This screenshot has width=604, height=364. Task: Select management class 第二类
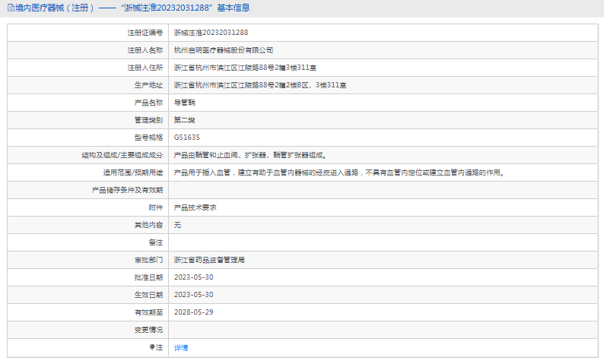(185, 120)
